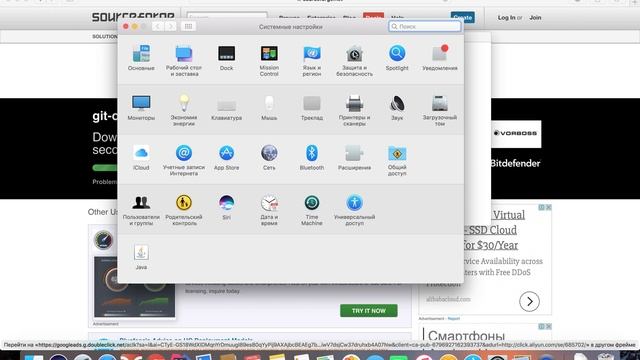Open Расширения (Extensions) preferences

(354, 158)
